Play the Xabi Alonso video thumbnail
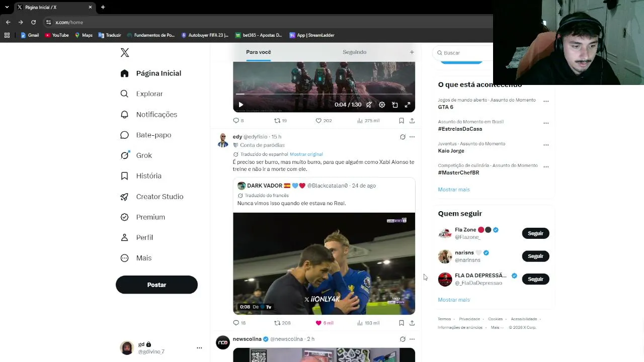The height and width of the screenshot is (362, 644). 324,263
